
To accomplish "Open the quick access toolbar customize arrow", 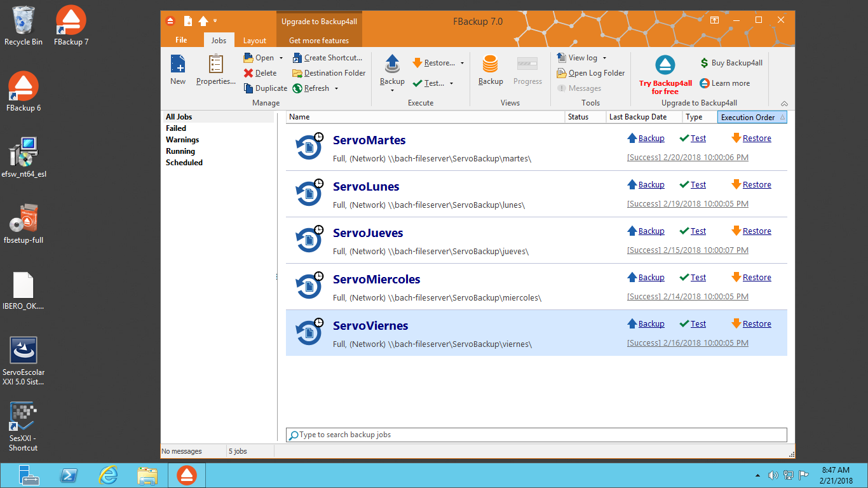I will pyautogui.click(x=215, y=21).
